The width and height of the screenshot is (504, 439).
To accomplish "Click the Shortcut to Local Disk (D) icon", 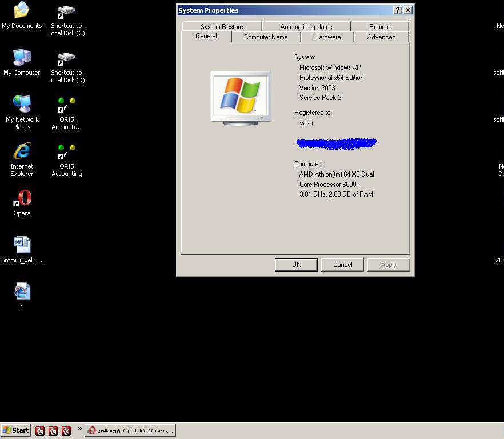I will 66,67.
